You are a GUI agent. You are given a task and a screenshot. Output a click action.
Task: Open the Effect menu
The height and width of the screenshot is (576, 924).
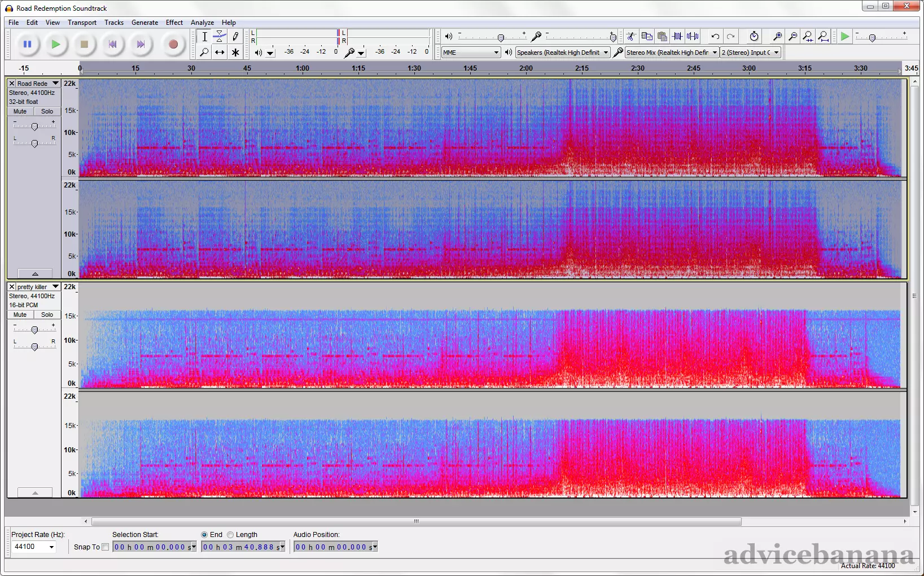pos(174,23)
